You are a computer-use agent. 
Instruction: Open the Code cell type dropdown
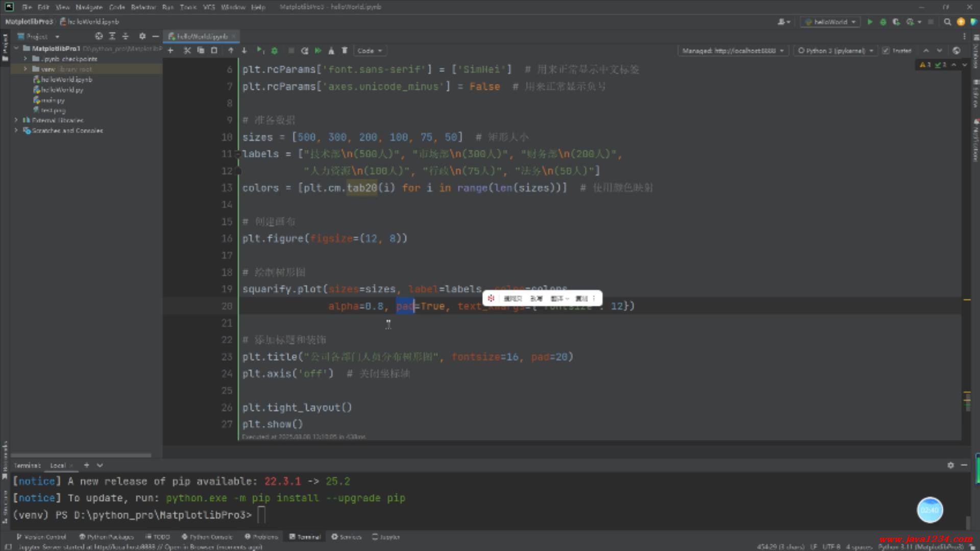point(370,51)
